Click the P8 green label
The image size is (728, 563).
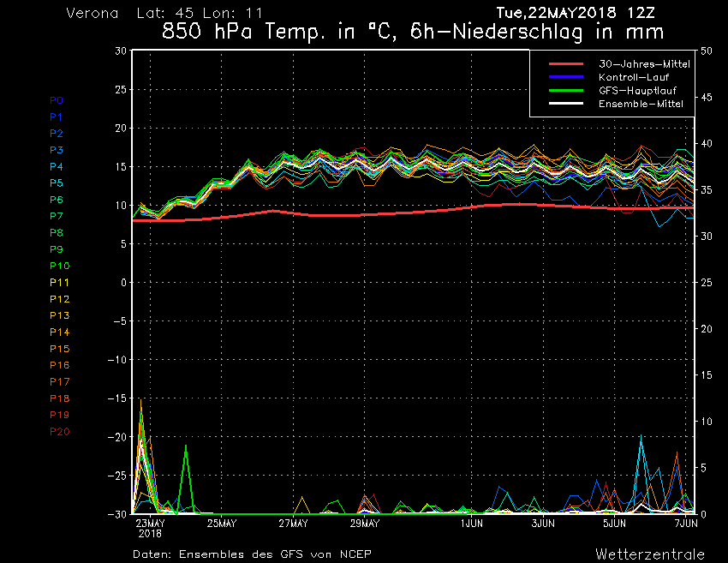[57, 233]
